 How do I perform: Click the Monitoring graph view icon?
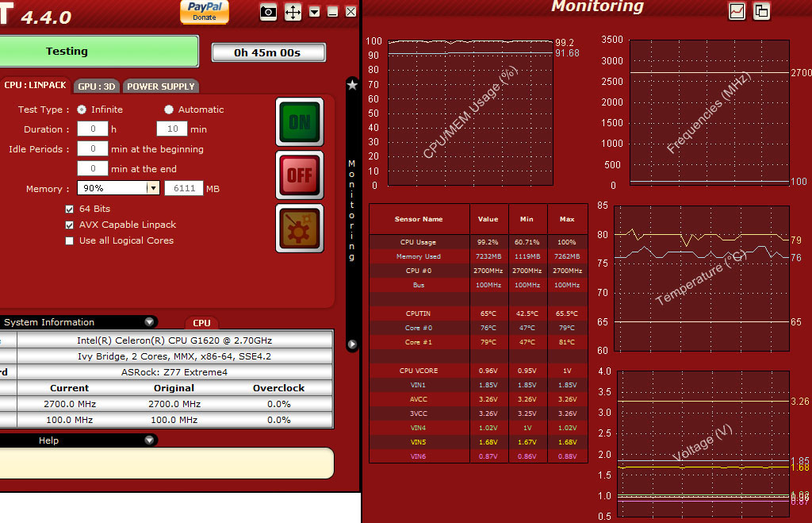click(x=737, y=11)
